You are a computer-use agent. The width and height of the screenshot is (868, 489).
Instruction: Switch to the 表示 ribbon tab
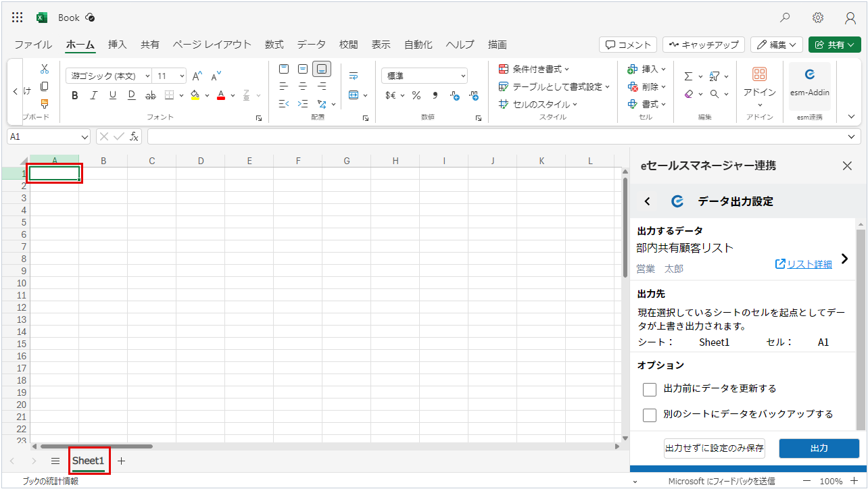[x=381, y=45]
